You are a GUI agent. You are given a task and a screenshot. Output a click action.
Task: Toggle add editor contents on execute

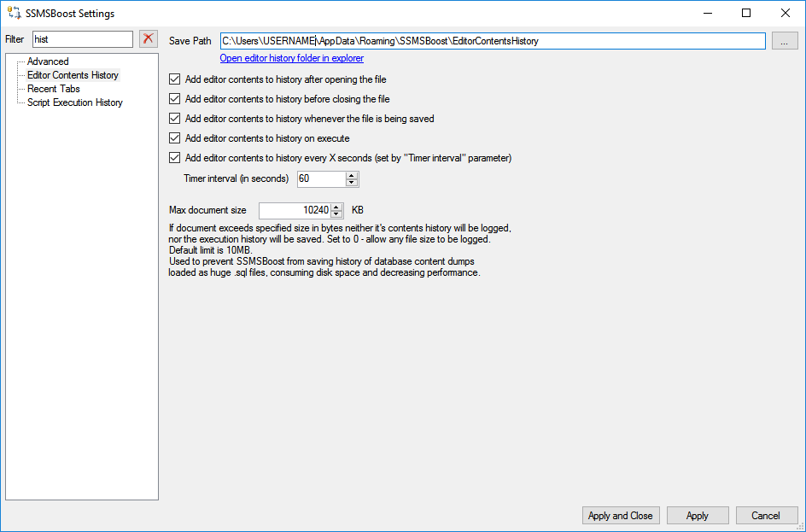(175, 137)
